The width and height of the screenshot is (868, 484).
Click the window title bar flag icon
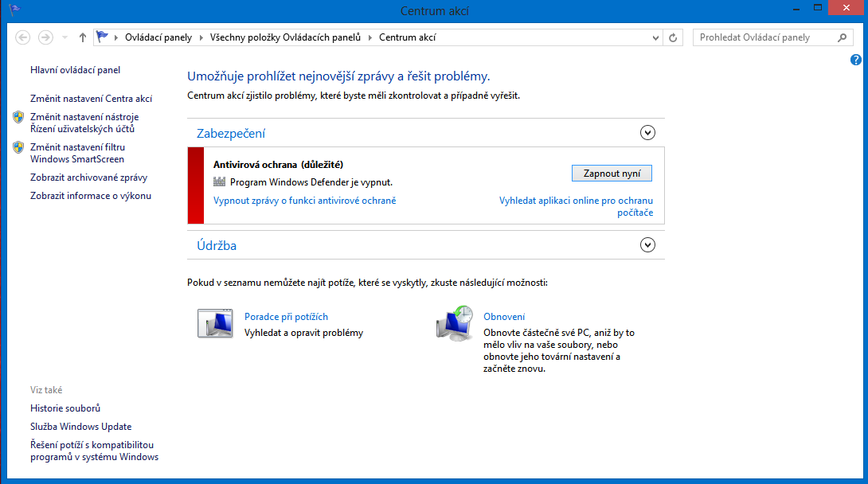pyautogui.click(x=14, y=10)
